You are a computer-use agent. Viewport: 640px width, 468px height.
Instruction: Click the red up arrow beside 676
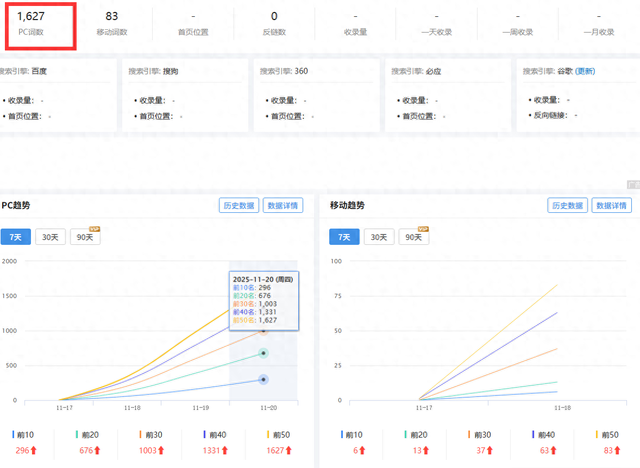[x=97, y=450]
